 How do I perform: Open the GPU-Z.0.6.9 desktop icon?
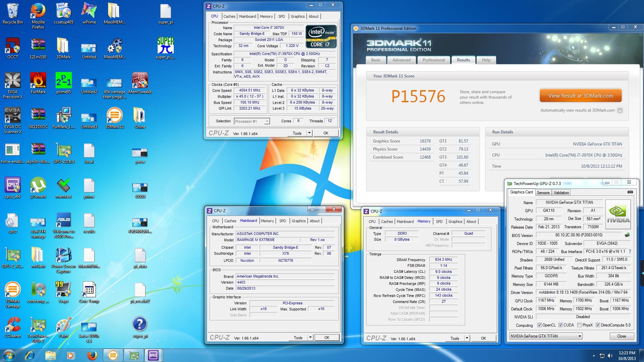[63, 153]
